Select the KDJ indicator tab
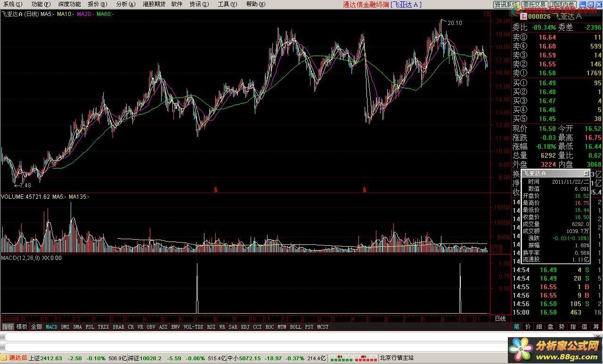The image size is (603, 364). [245, 326]
